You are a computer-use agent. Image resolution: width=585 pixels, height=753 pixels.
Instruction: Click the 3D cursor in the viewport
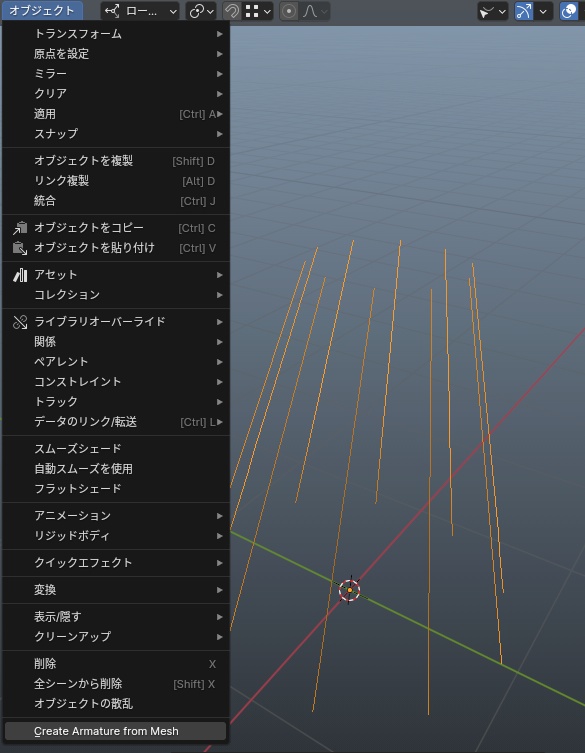click(350, 590)
